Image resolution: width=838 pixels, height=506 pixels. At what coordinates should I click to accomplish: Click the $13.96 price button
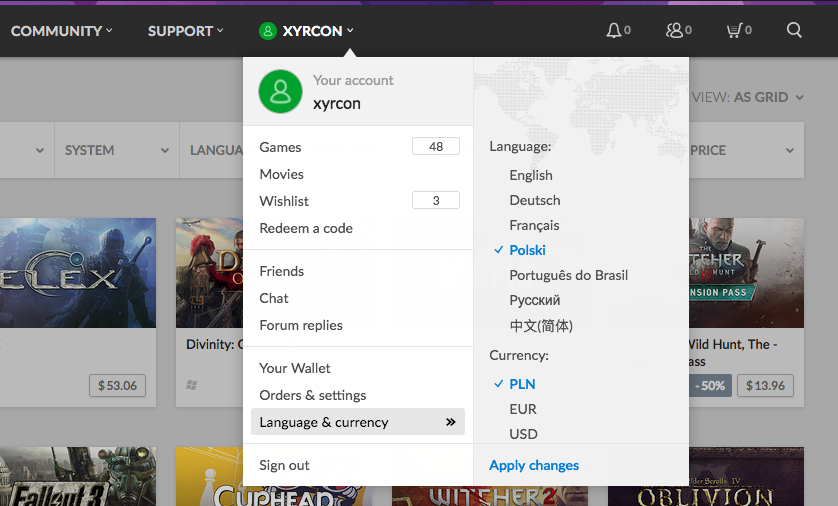[x=765, y=385]
